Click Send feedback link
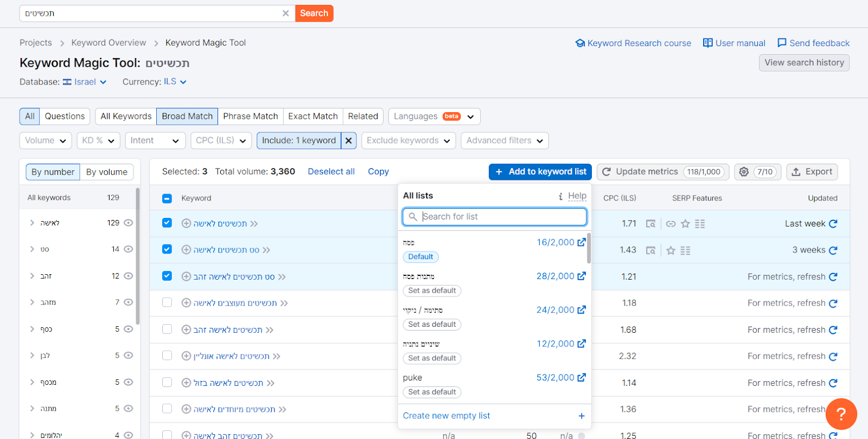868x439 pixels. point(813,43)
